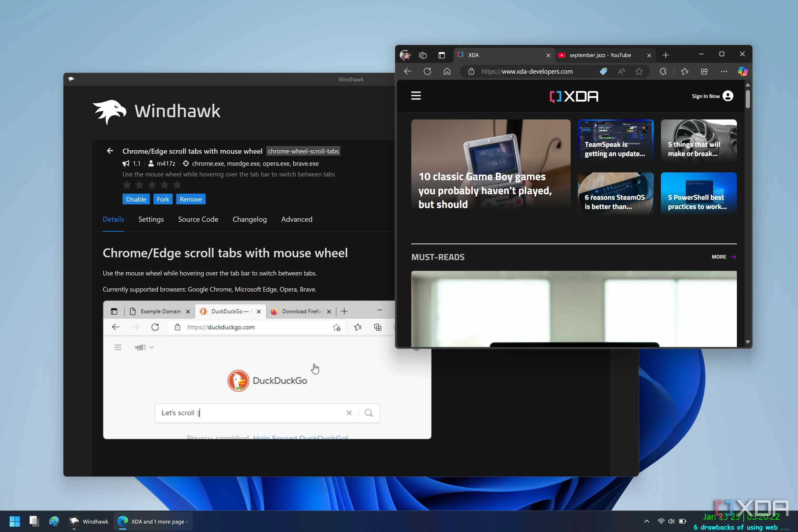Open the Start menu from the taskbar
798x532 pixels.
click(x=14, y=521)
